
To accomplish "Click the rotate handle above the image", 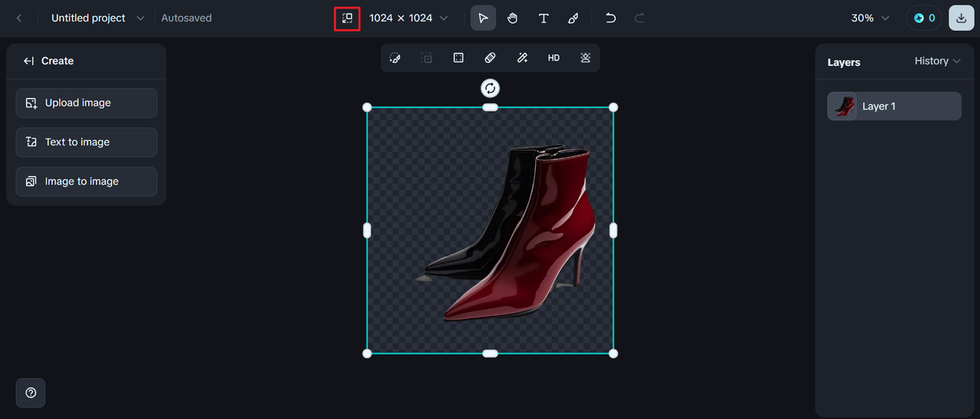I will (x=490, y=88).
